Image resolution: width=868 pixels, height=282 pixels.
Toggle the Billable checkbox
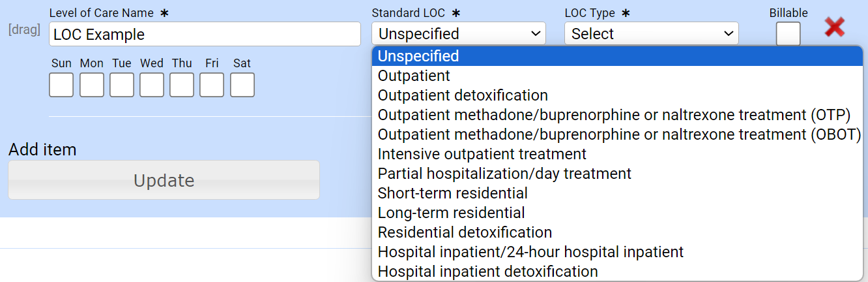[x=788, y=34]
